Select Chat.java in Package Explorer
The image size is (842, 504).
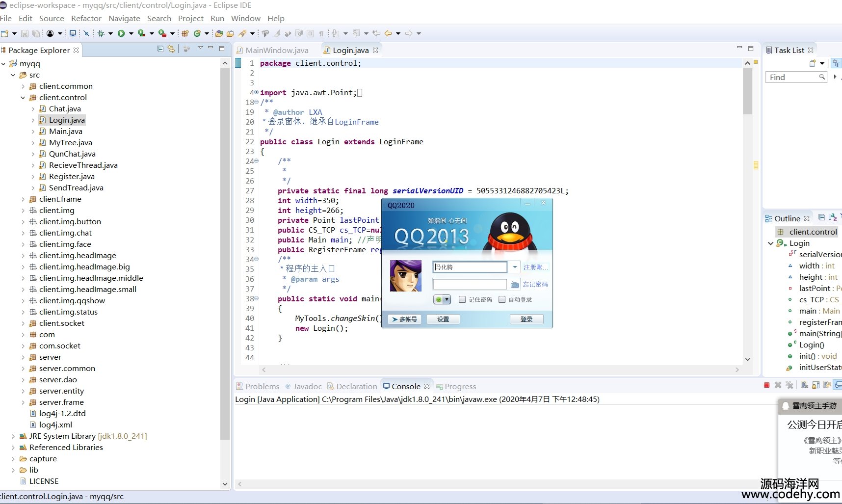65,109
